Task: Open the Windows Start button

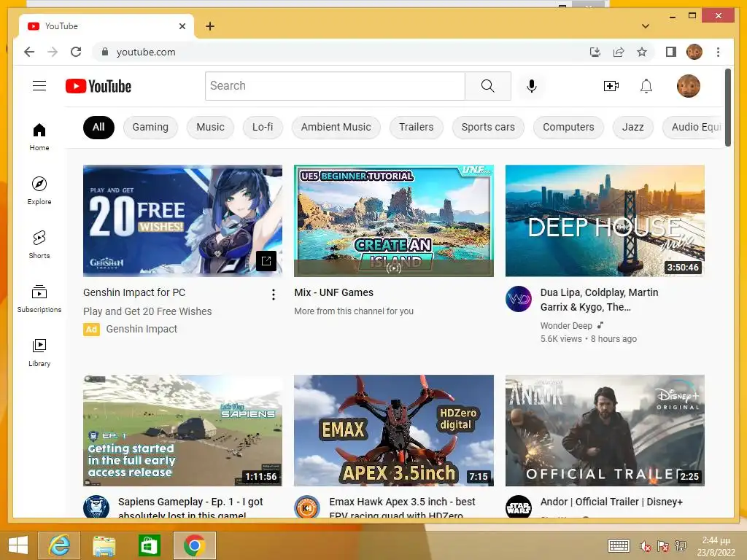Action: coord(18,545)
